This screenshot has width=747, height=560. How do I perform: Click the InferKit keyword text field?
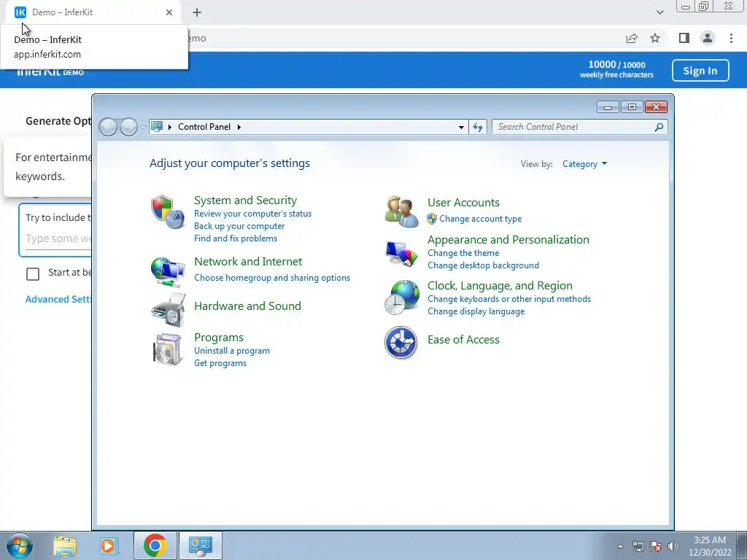tap(58, 238)
